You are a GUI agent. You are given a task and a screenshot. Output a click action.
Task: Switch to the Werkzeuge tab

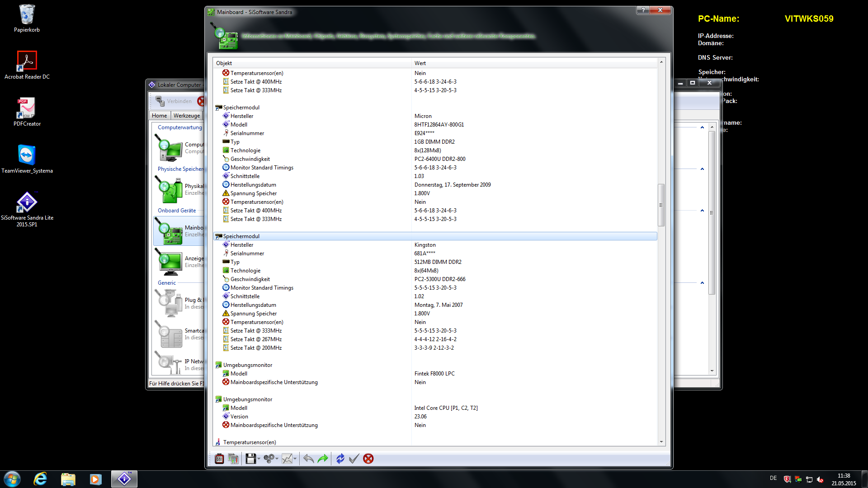[x=186, y=116]
